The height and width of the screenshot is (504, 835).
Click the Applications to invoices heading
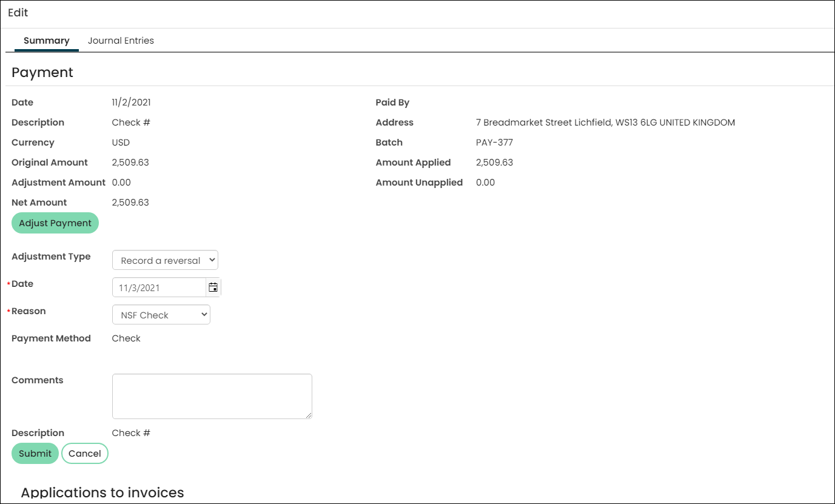click(x=102, y=492)
